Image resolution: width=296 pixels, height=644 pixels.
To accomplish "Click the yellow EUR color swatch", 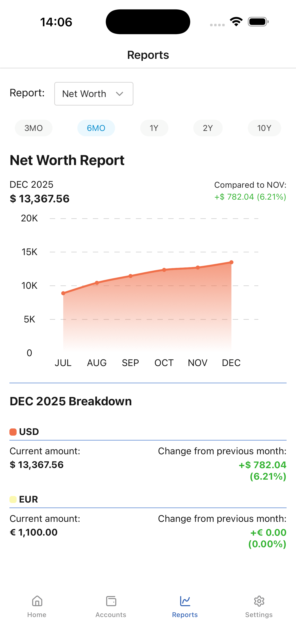I will pos(13,499).
